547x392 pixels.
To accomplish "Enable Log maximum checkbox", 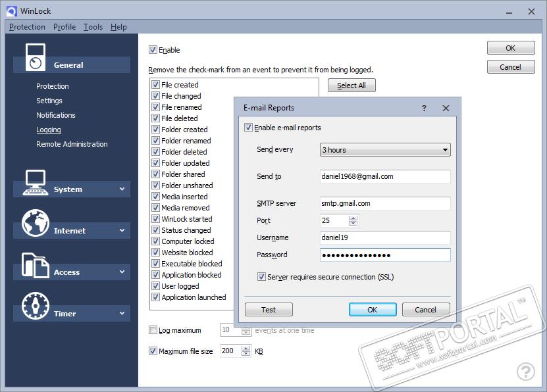I will tap(153, 330).
